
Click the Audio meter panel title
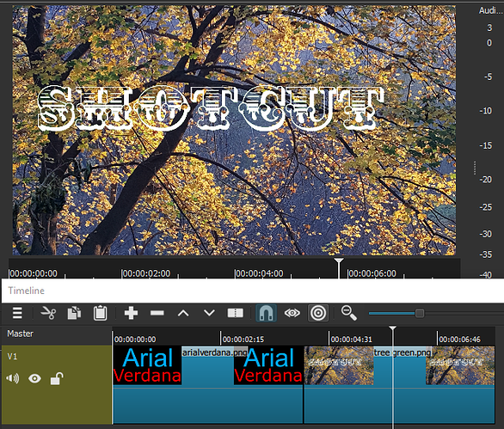click(490, 10)
